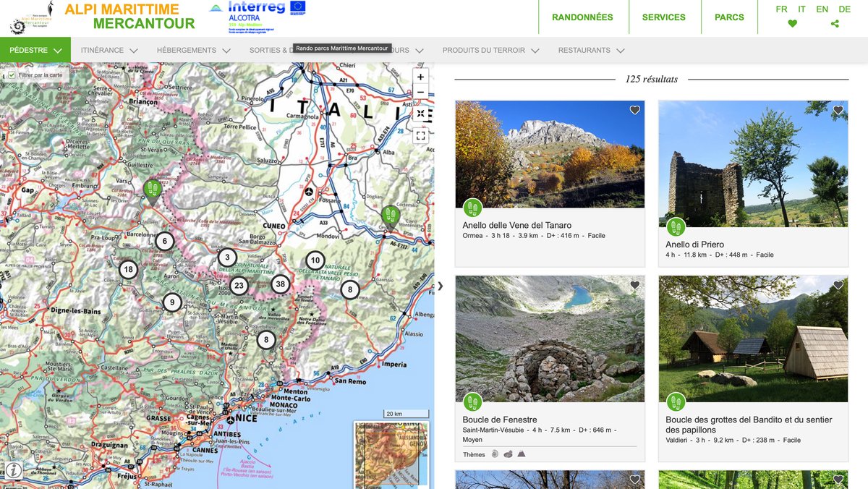
Task: Click pedestrian badge on Anello delle Vene card
Action: 472,208
